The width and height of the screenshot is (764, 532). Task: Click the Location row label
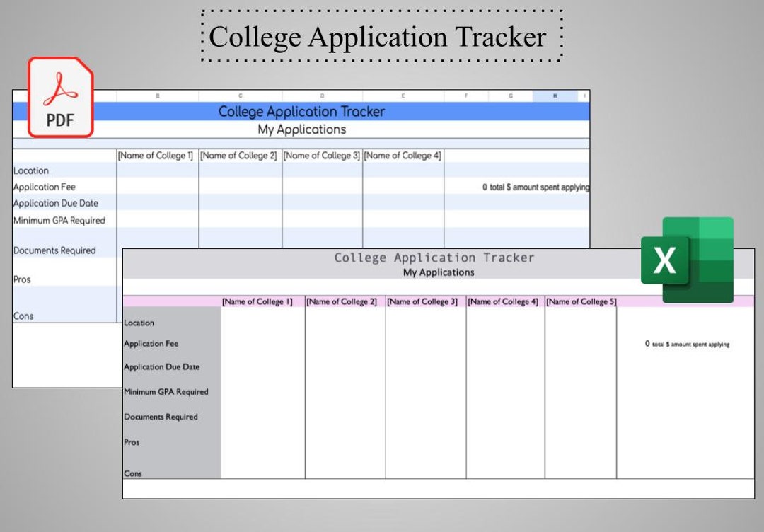139,323
